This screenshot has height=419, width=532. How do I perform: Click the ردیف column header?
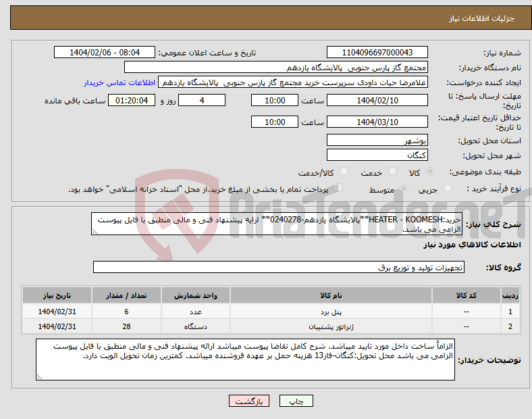click(x=510, y=295)
